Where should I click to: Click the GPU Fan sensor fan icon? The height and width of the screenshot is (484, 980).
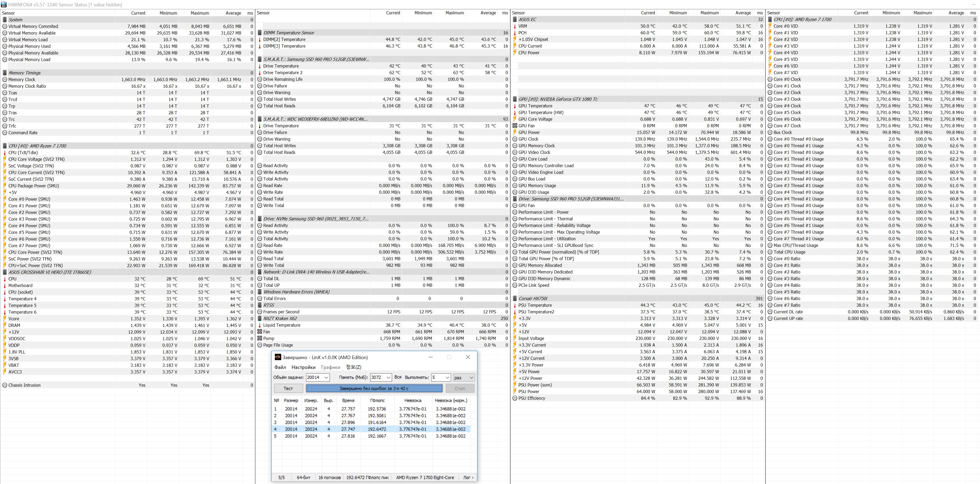(515, 126)
